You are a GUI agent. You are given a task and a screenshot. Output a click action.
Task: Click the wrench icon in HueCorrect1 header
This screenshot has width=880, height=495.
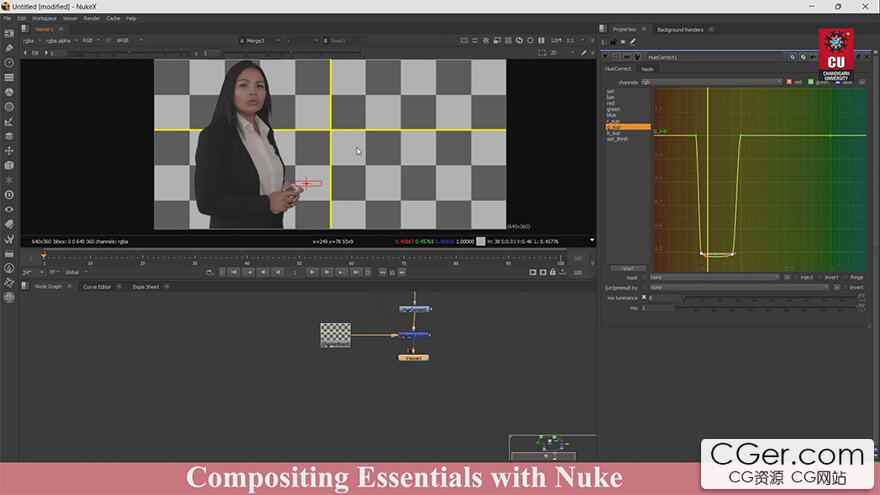[637, 57]
